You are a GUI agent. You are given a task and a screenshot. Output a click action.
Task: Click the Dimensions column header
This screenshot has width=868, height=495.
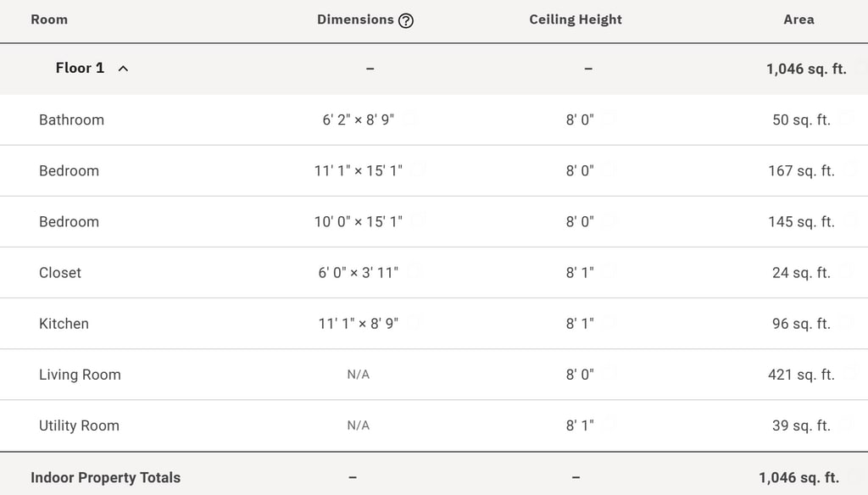pyautogui.click(x=355, y=19)
